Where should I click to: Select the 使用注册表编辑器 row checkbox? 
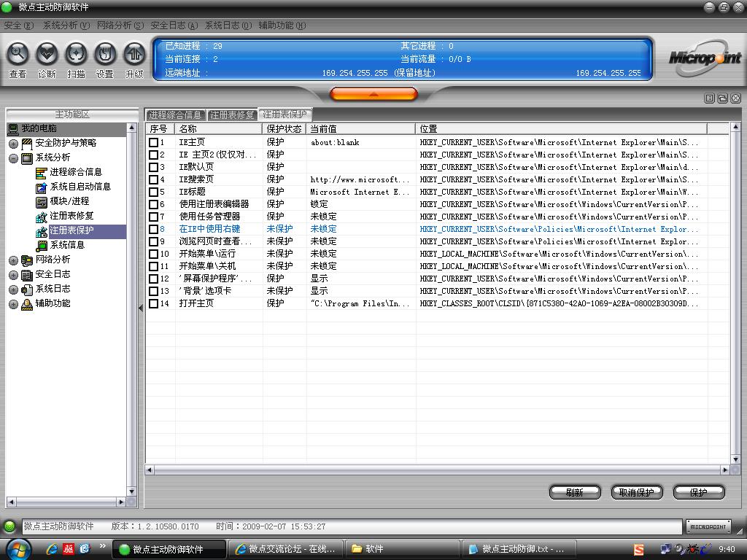pos(153,204)
